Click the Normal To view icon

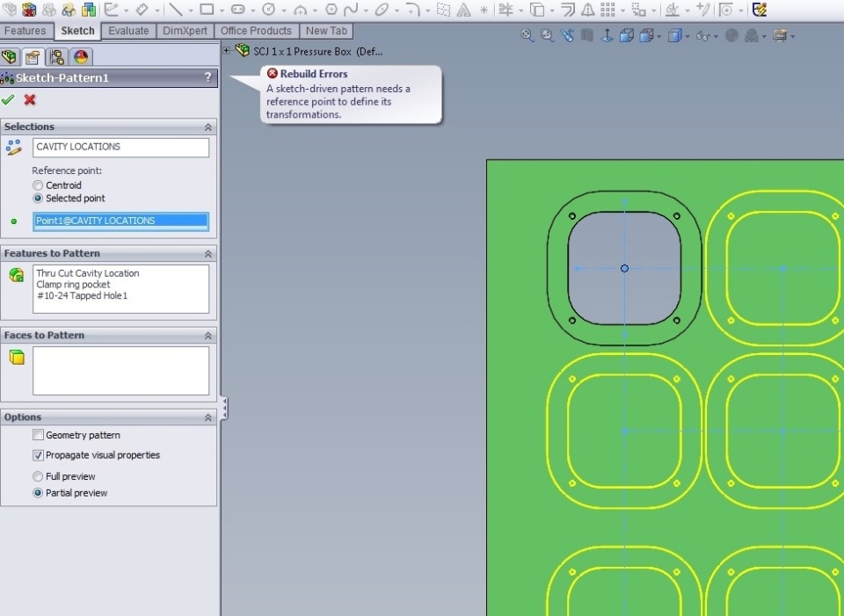pyautogui.click(x=608, y=35)
